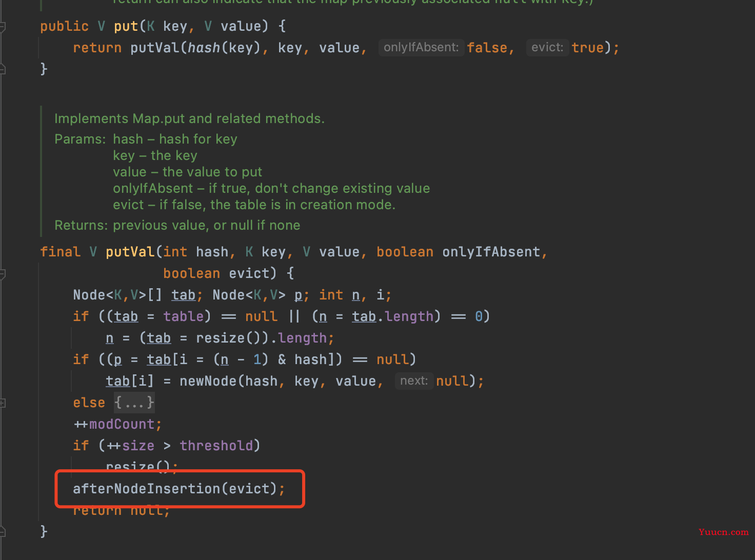Click "value – the value to put" doc line
Screen dimensions: 755x560
point(187,172)
